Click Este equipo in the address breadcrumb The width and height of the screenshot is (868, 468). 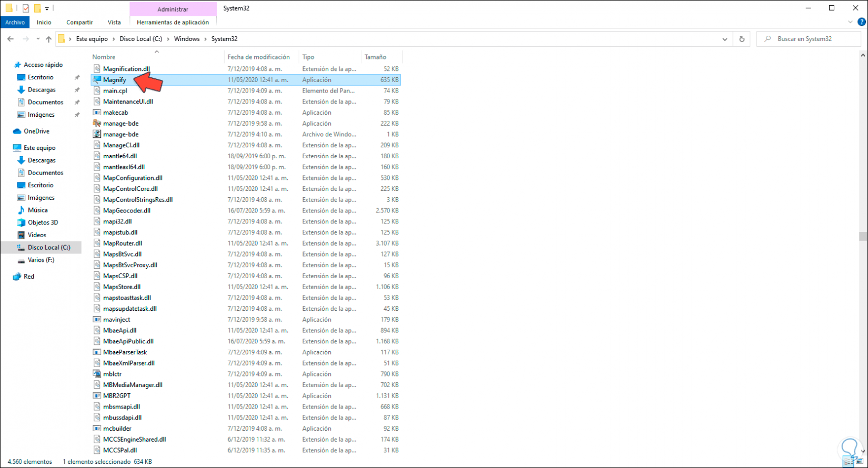[92, 39]
